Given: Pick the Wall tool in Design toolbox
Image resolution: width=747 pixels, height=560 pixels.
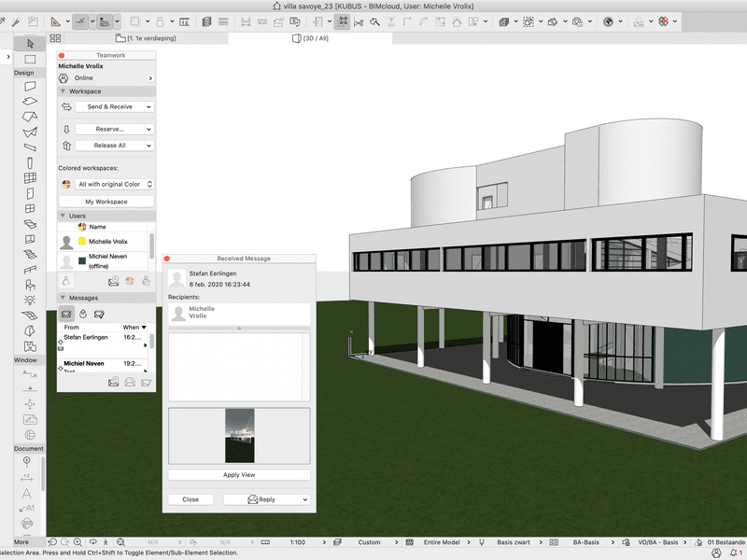Looking at the screenshot, I should (30, 86).
